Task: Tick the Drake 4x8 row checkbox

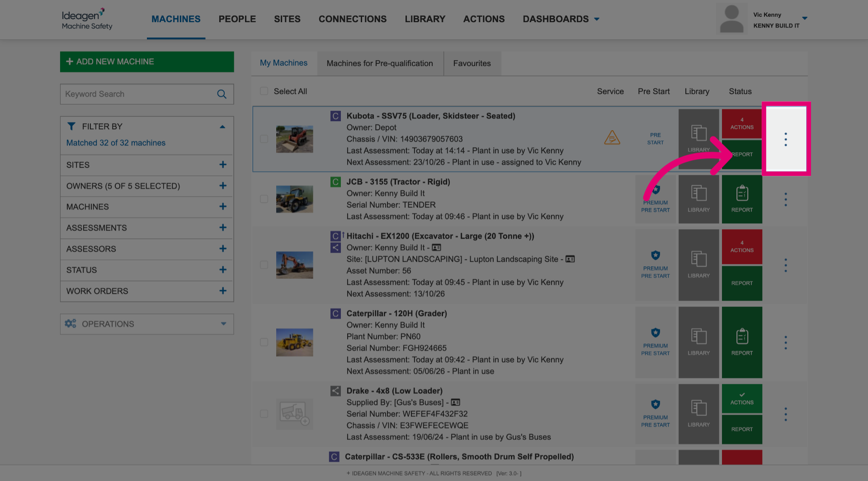Action: tap(264, 414)
